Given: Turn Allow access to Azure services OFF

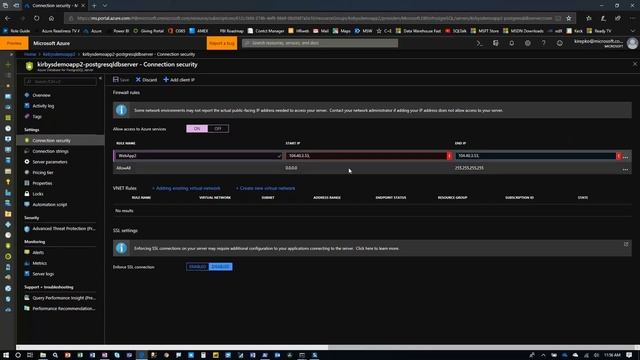Looking at the screenshot, I should 218,129.
